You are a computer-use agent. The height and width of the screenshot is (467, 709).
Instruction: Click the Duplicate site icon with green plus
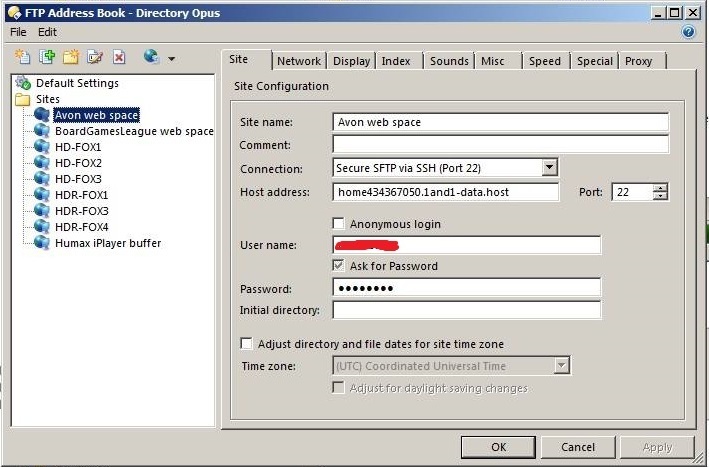click(x=47, y=57)
